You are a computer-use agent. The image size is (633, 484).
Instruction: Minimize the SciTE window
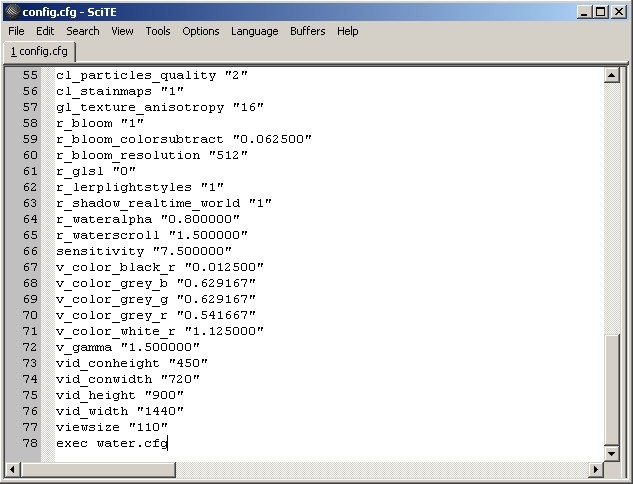click(585, 11)
